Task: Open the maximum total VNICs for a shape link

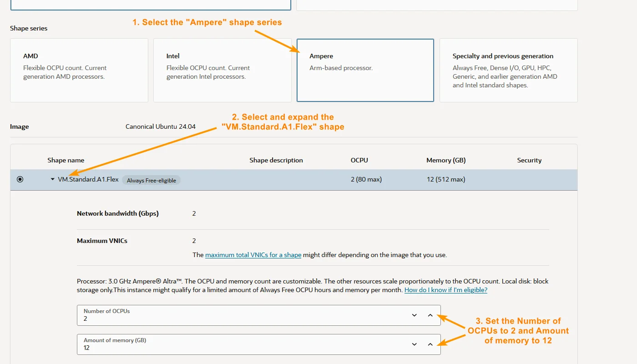Action: [x=253, y=255]
